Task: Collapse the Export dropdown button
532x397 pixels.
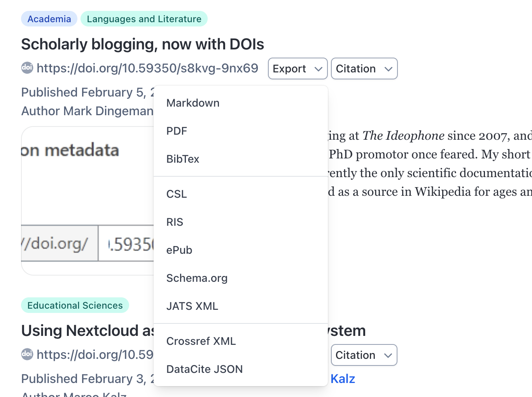Action: [297, 69]
